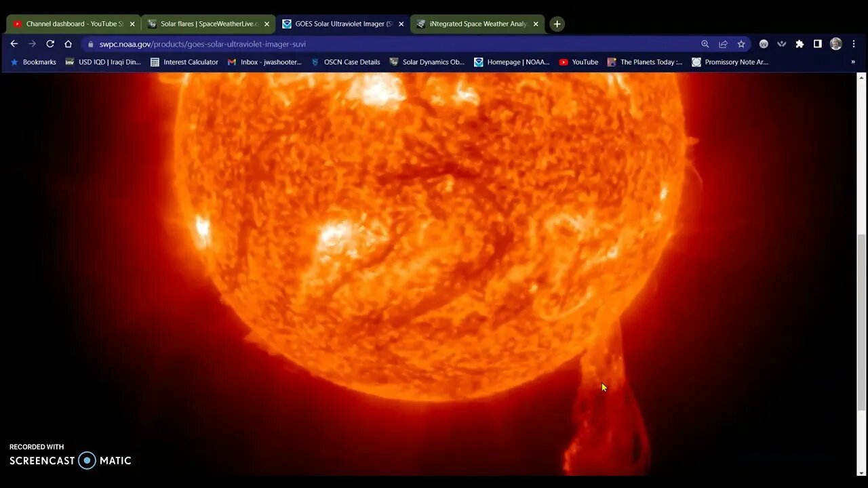Open the round W extension icon

coord(764,44)
